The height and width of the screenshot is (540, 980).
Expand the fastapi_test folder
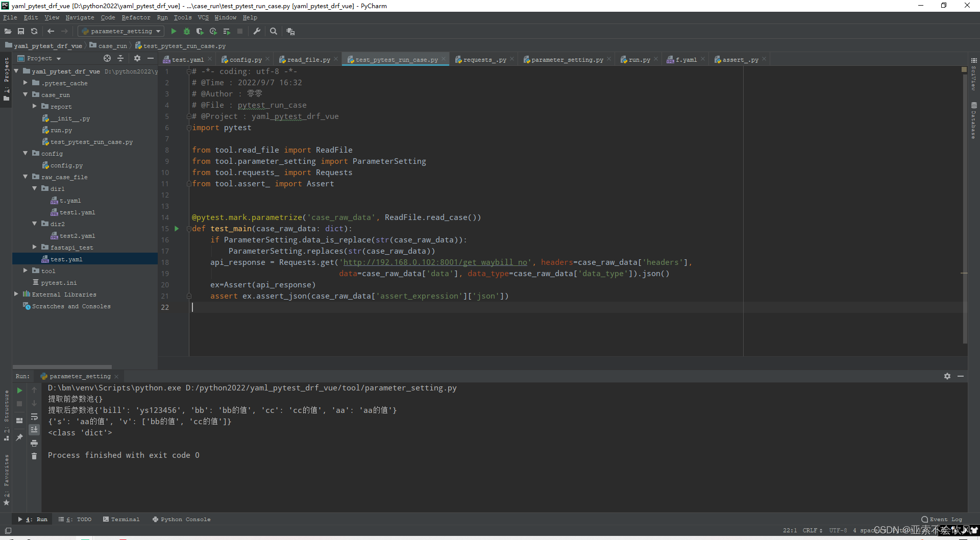click(35, 247)
